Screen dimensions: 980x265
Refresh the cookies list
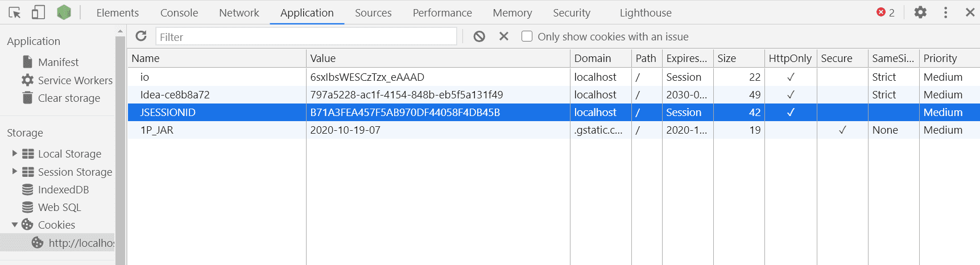[x=141, y=36]
